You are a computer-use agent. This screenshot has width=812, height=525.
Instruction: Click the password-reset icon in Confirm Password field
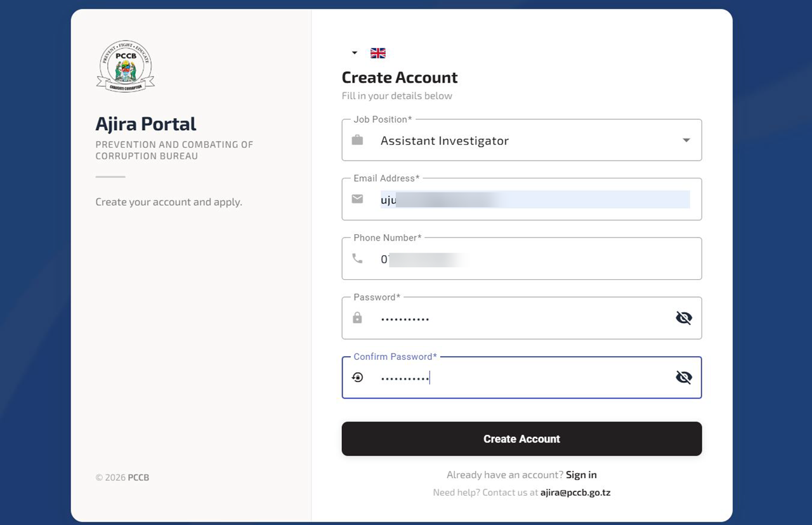[357, 376]
